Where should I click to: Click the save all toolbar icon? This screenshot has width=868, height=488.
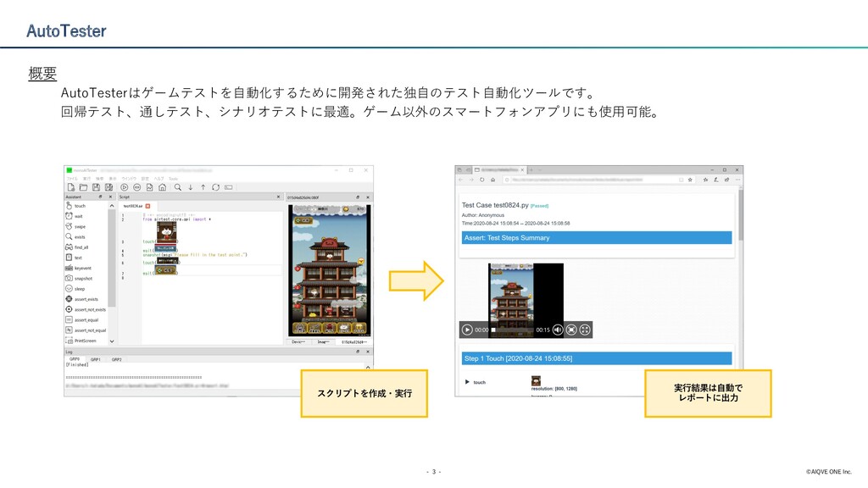tap(109, 187)
